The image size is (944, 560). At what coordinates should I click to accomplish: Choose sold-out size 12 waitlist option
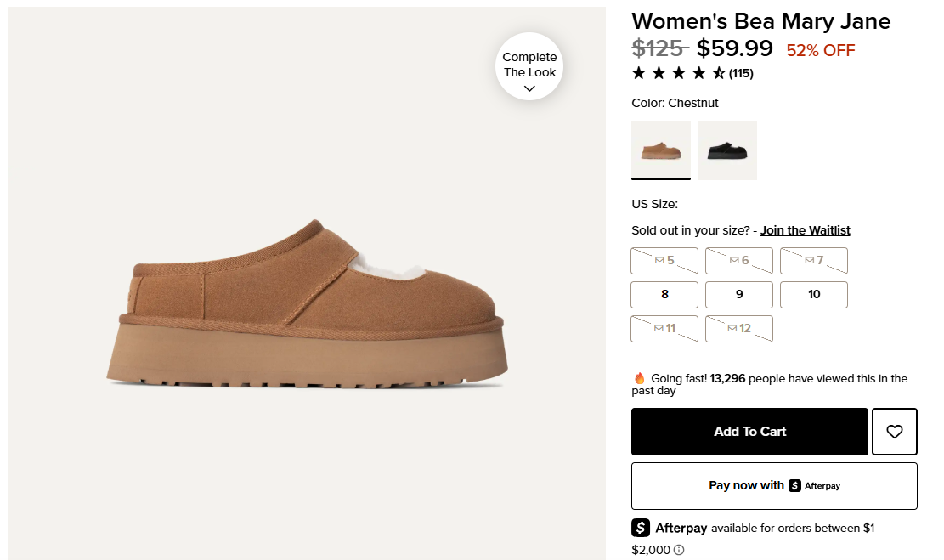[x=739, y=328]
